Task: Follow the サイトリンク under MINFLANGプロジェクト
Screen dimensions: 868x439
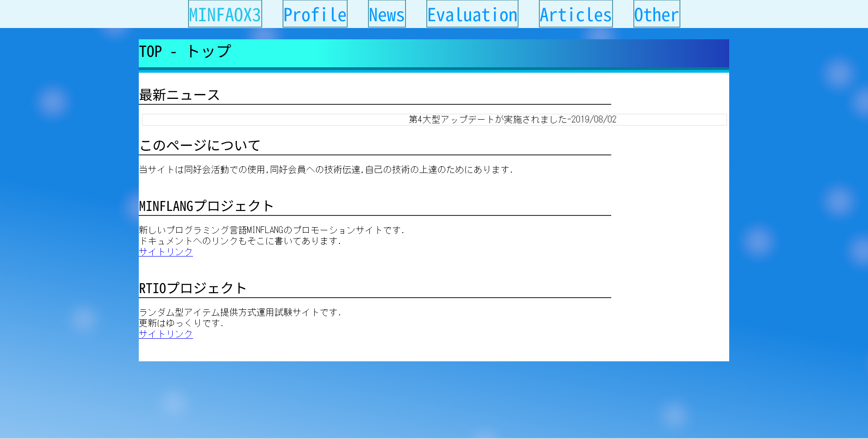Action: [x=166, y=252]
